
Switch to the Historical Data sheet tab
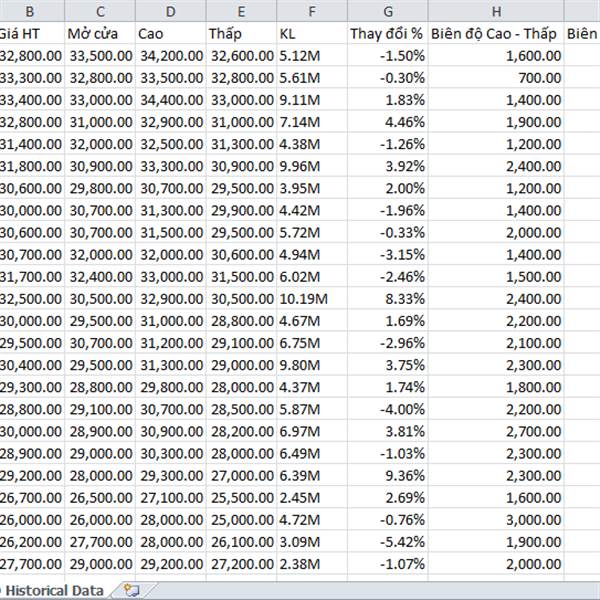55,590
